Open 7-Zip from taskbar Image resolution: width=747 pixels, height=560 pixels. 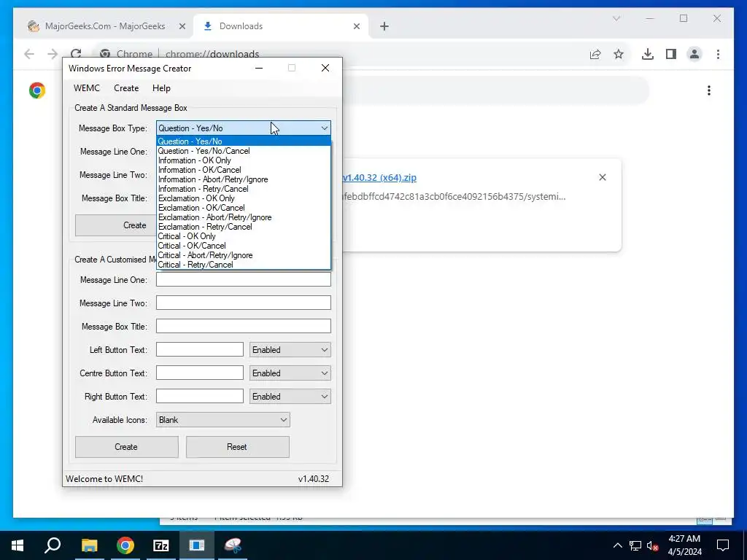click(x=161, y=545)
